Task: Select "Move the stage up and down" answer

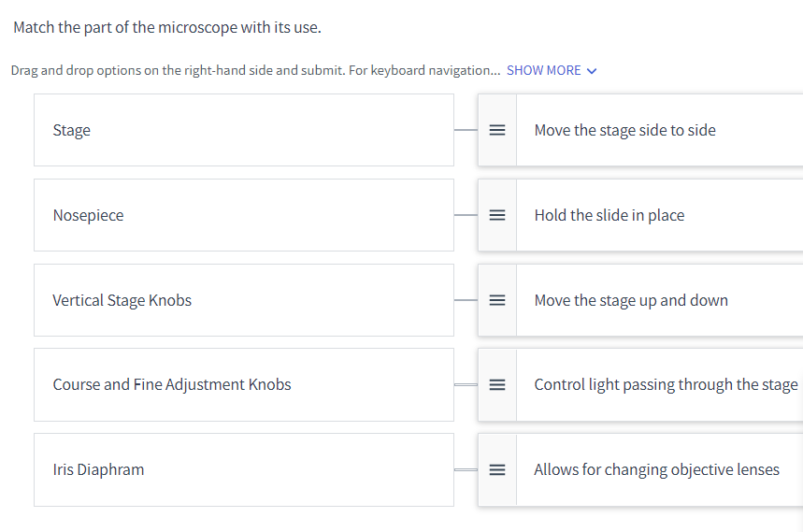Action: click(x=654, y=300)
